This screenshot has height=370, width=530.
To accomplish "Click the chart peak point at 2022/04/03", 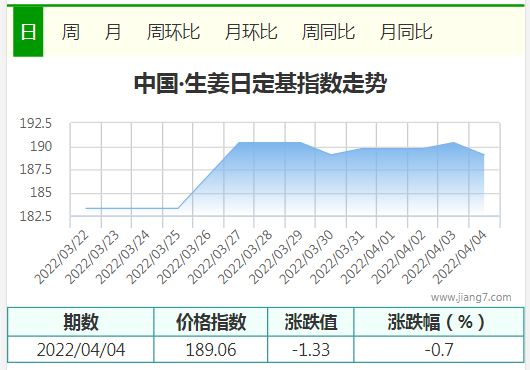I will point(453,142).
